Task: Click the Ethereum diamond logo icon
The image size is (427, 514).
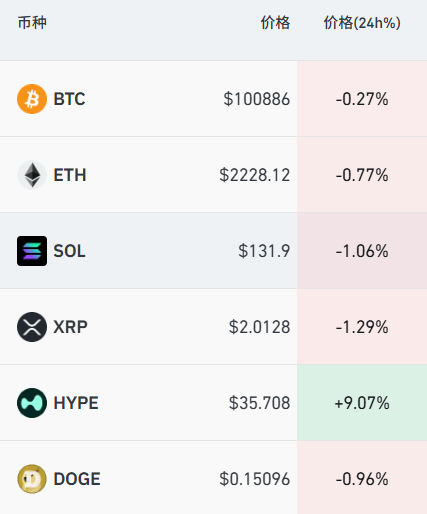Action: click(32, 175)
